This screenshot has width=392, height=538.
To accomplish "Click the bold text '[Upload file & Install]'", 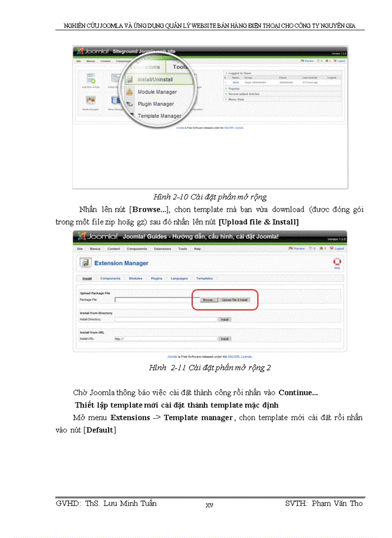I will pyautogui.click(x=259, y=222).
